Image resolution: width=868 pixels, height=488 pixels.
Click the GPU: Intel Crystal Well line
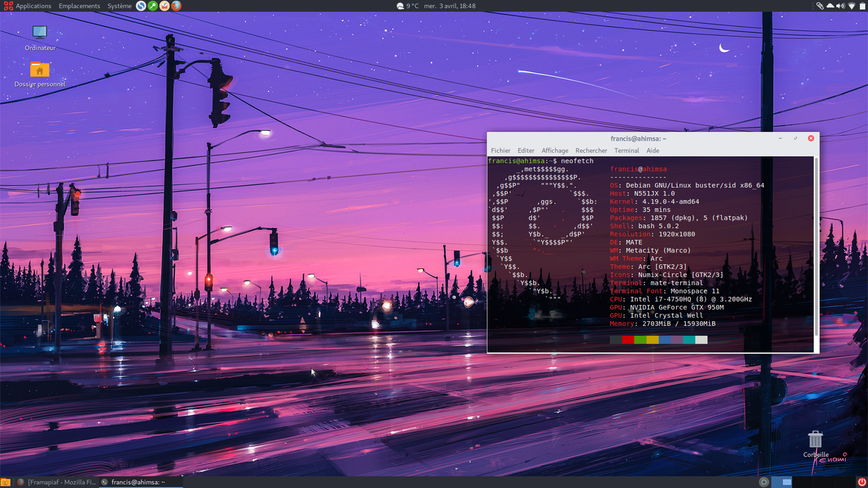click(656, 315)
